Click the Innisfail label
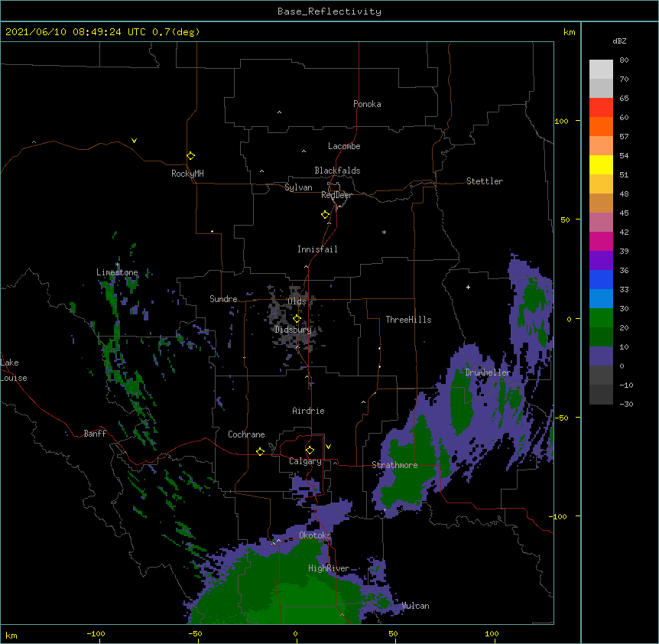 [317, 249]
